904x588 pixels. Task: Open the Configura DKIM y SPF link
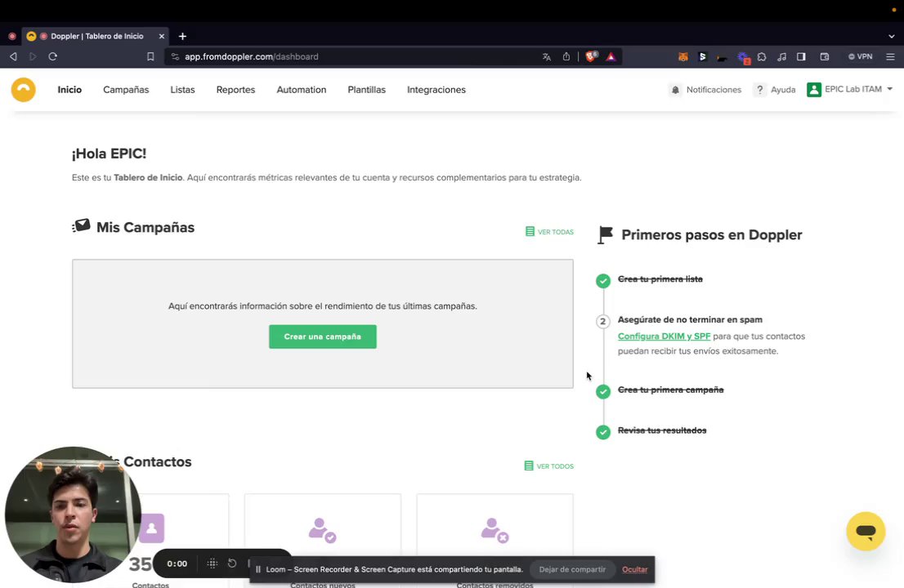click(664, 336)
